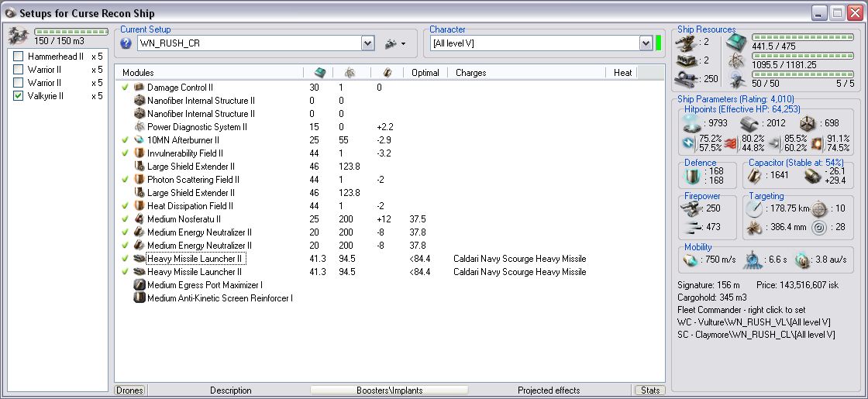Click the green character skill indicator bar
Image resolution: width=868 pixels, height=399 pixels.
[659, 43]
